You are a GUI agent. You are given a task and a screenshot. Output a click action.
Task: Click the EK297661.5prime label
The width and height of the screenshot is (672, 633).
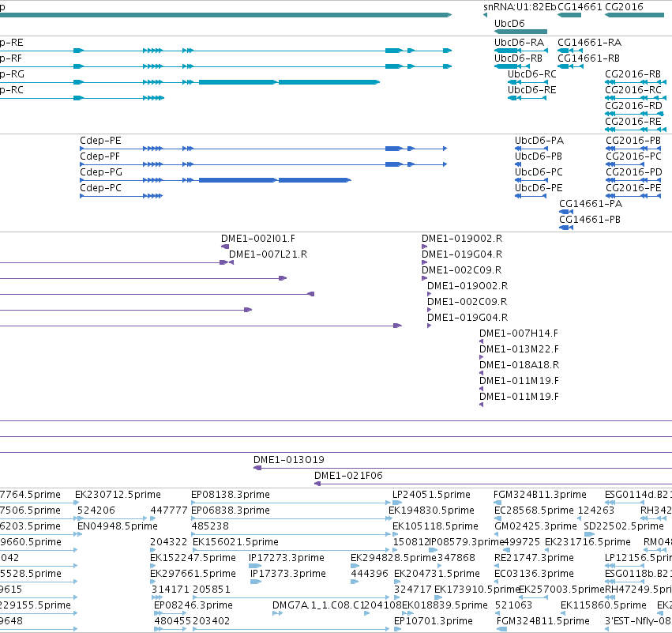(x=193, y=574)
